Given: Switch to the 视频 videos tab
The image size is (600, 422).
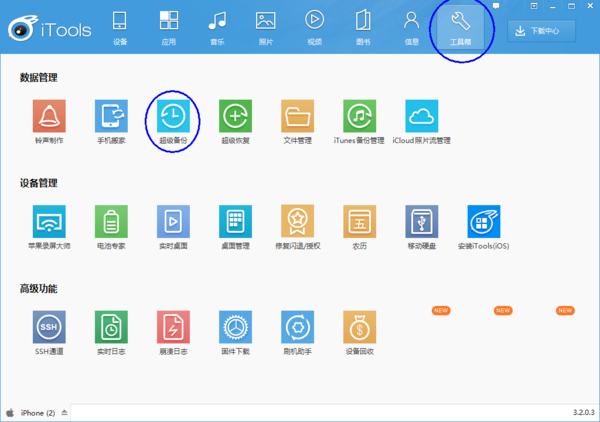Looking at the screenshot, I should click(x=314, y=28).
